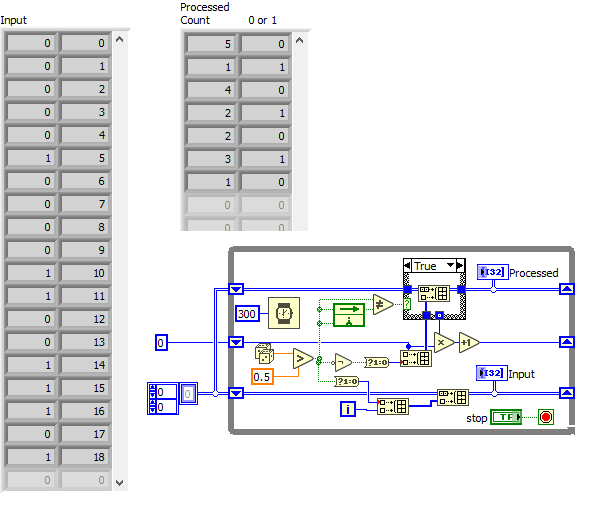Click the Not boolean inverter node

click(343, 362)
